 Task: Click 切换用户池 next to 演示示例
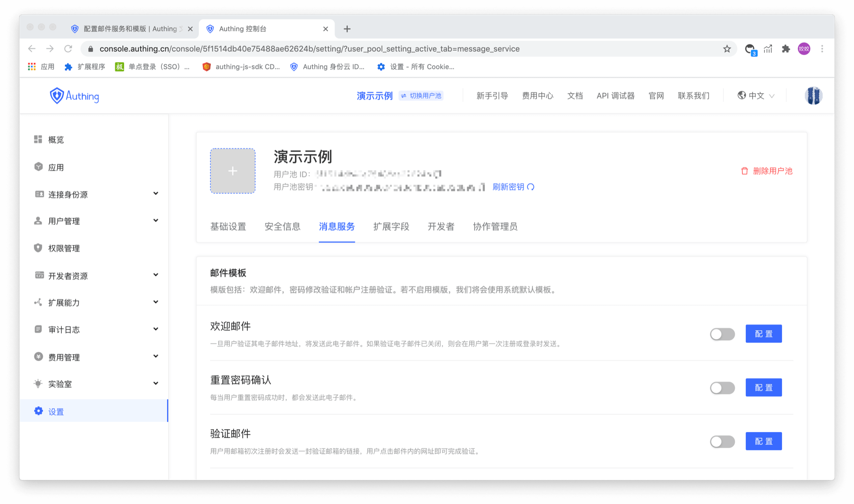(x=420, y=96)
